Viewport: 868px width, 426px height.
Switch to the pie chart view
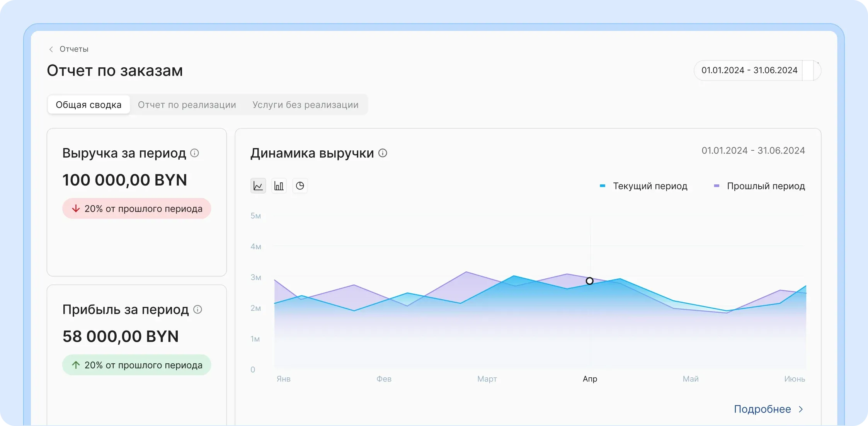[300, 186]
